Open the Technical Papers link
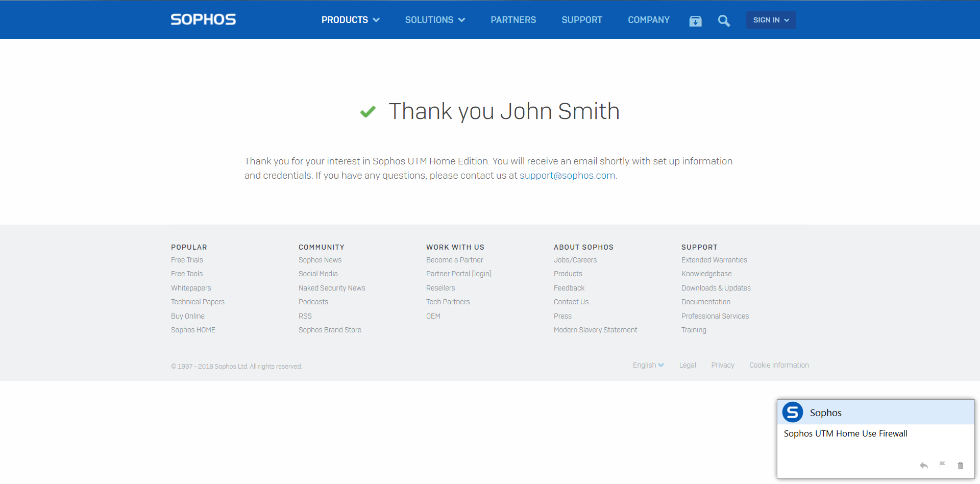Image resolution: width=980 pixels, height=484 pixels. (x=198, y=302)
